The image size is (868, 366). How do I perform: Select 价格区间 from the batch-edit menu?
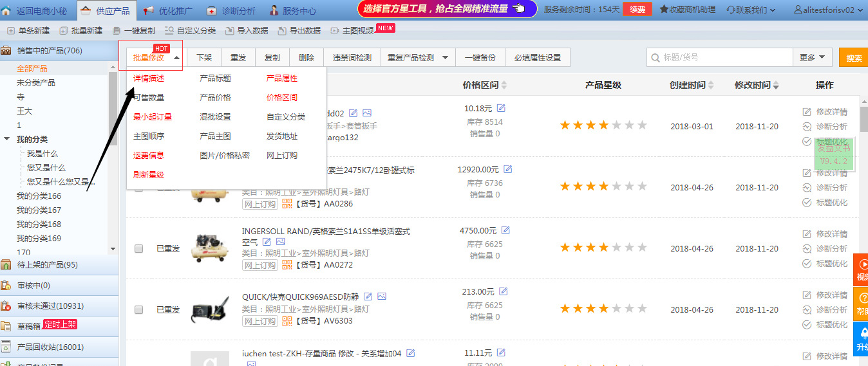pyautogui.click(x=282, y=98)
